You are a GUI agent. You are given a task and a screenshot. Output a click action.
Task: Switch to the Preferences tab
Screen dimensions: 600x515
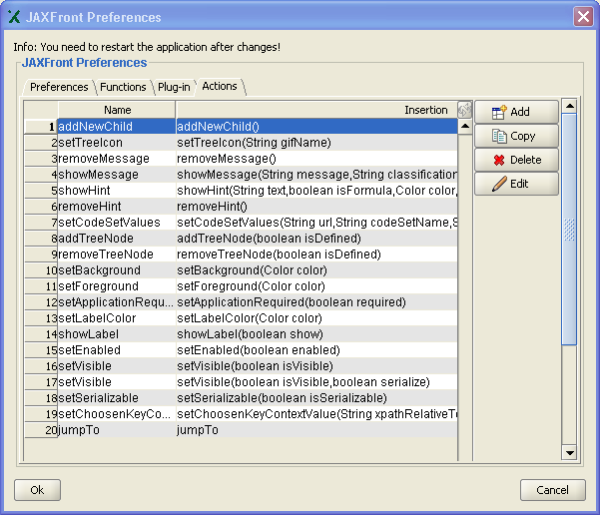(59, 87)
